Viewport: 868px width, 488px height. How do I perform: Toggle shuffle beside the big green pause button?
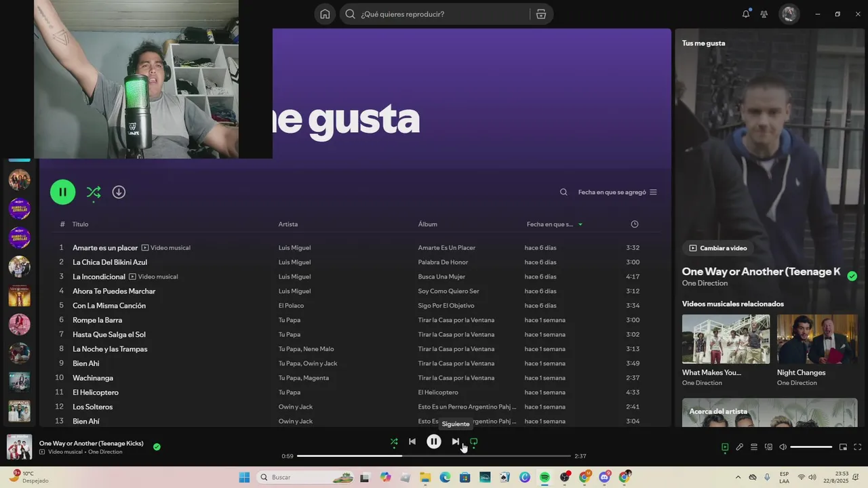pos(94,192)
